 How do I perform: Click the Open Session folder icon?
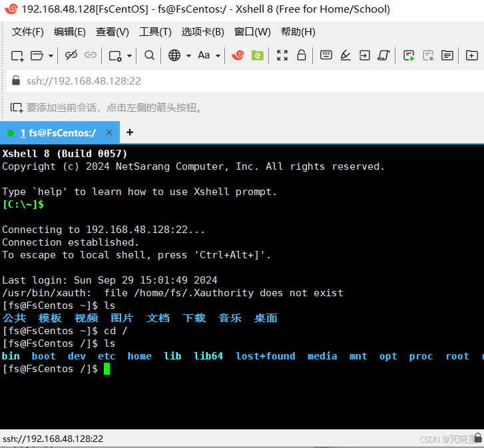pos(37,56)
